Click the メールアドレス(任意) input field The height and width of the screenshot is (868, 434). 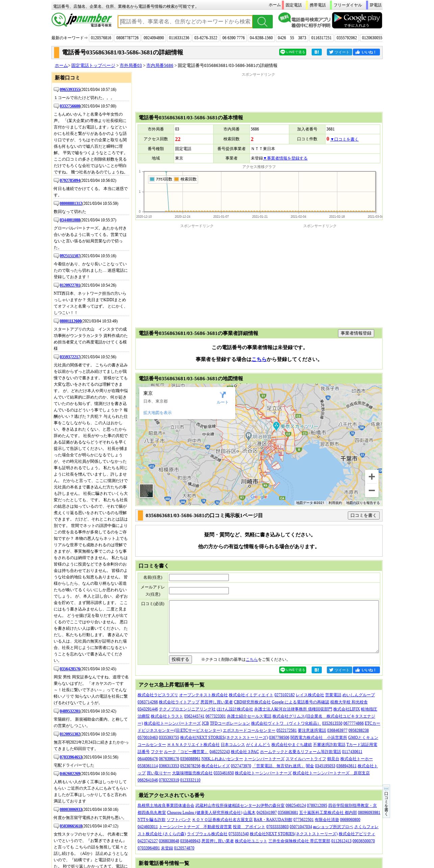(199, 590)
